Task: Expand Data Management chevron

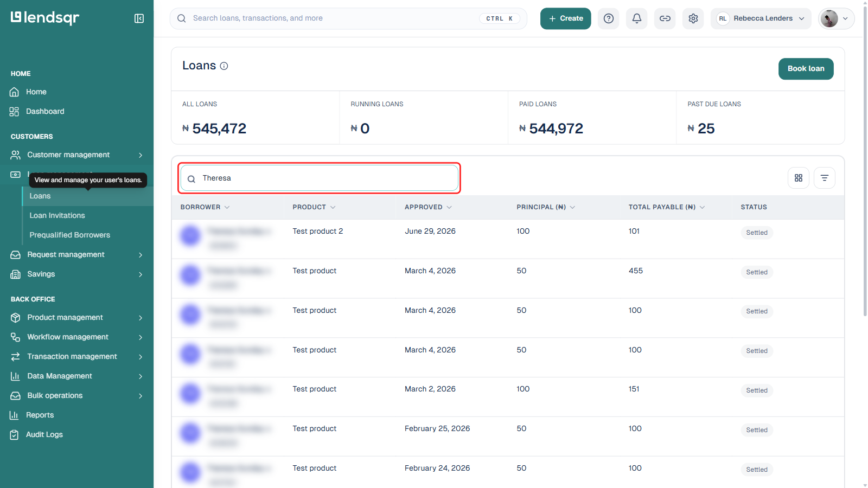Action: [x=141, y=376]
